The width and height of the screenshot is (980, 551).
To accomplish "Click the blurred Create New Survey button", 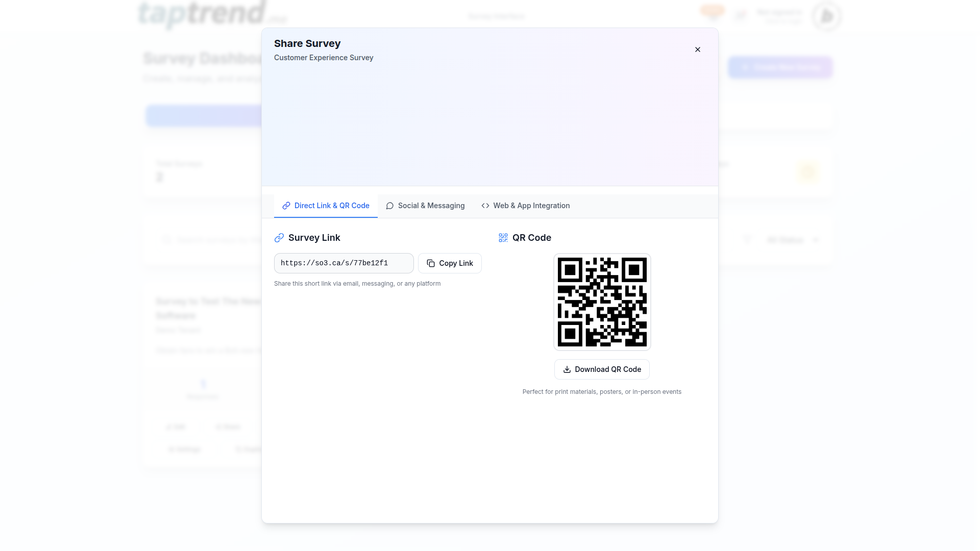I will click(780, 67).
